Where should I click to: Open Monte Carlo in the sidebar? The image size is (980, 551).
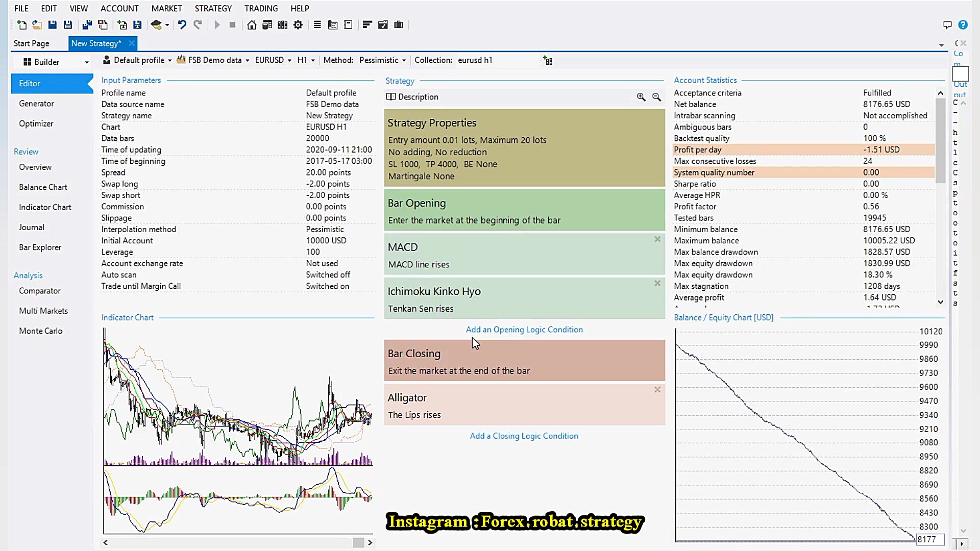click(x=41, y=331)
